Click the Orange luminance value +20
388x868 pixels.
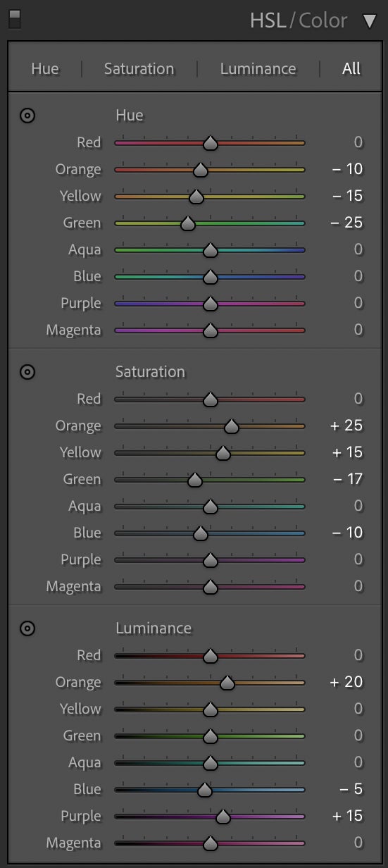(346, 683)
